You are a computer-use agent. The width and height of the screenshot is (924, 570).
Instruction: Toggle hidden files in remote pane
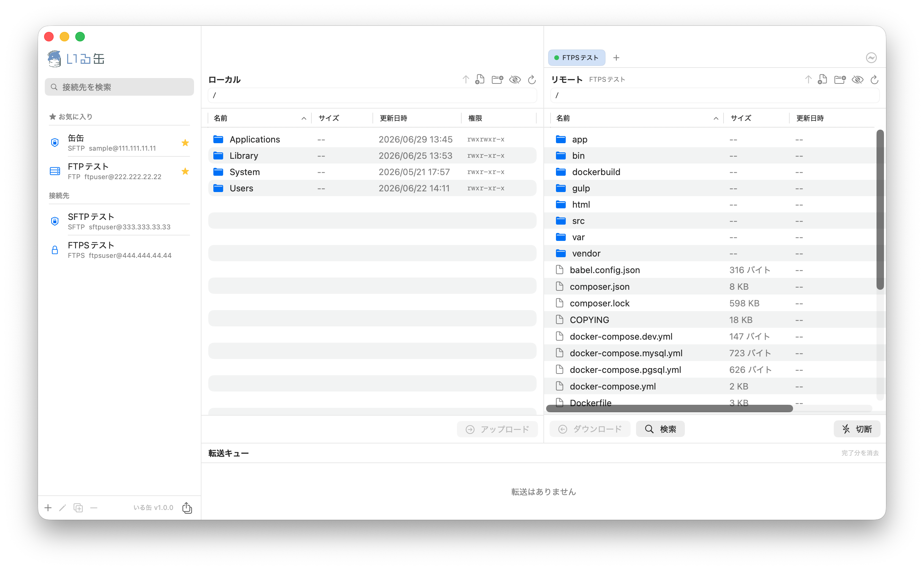858,79
